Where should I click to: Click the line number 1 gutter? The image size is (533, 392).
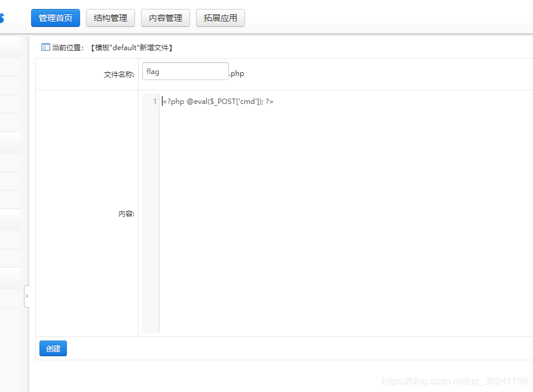point(155,102)
